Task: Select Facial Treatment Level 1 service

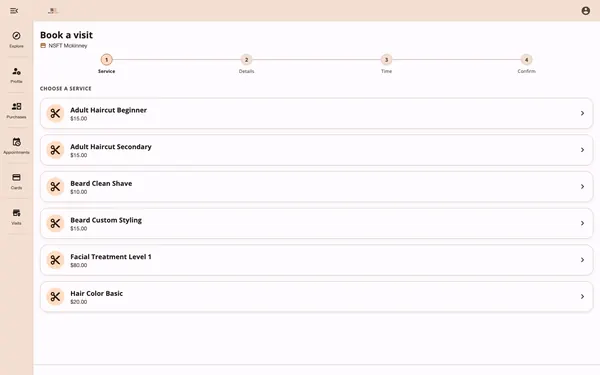Action: 316,260
